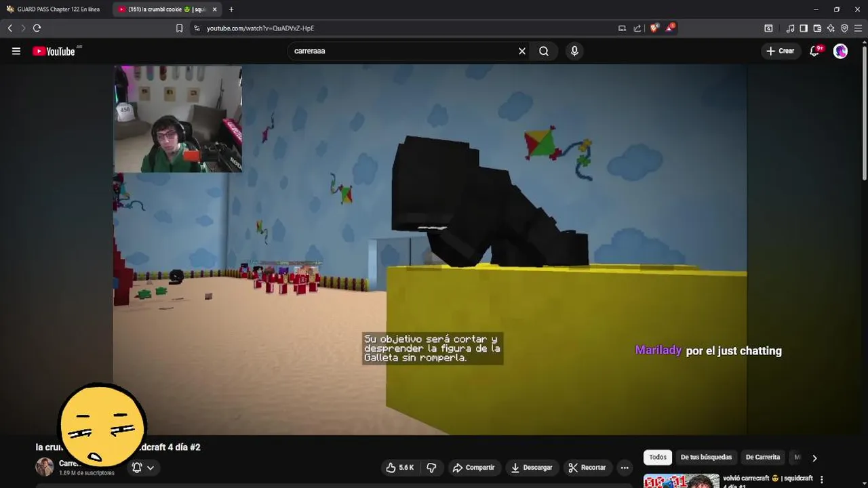Open options menu for 'volvió carrecraft' recommendation
The width and height of the screenshot is (868, 488).
(x=822, y=480)
